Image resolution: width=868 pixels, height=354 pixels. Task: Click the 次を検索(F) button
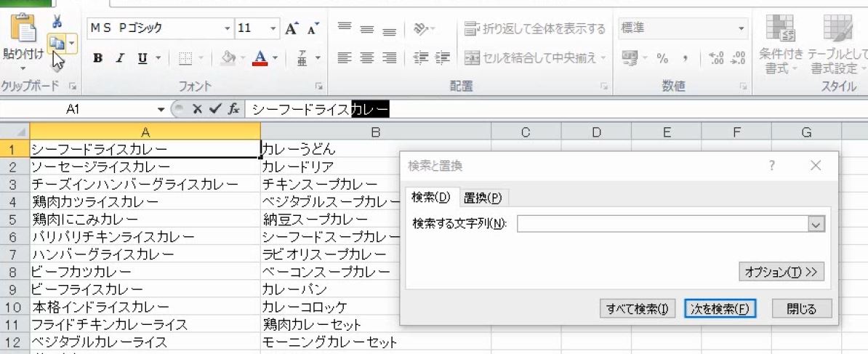pyautogui.click(x=720, y=309)
